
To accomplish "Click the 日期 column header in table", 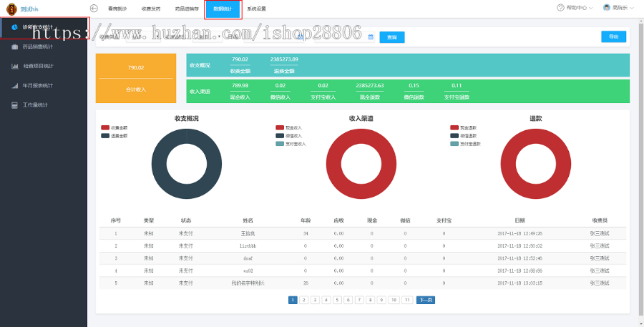I will click(x=519, y=220).
